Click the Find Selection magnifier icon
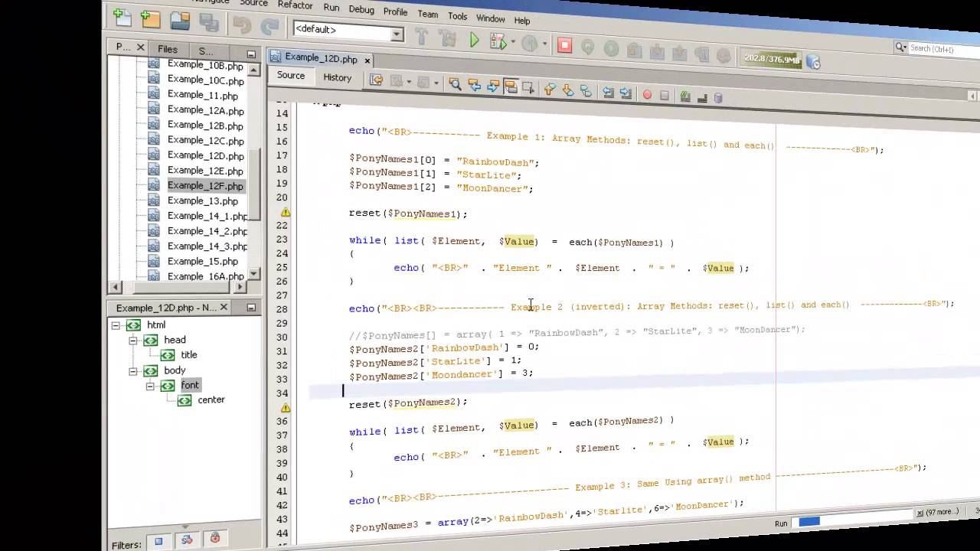Screen dimensions: 980x551 click(455, 84)
